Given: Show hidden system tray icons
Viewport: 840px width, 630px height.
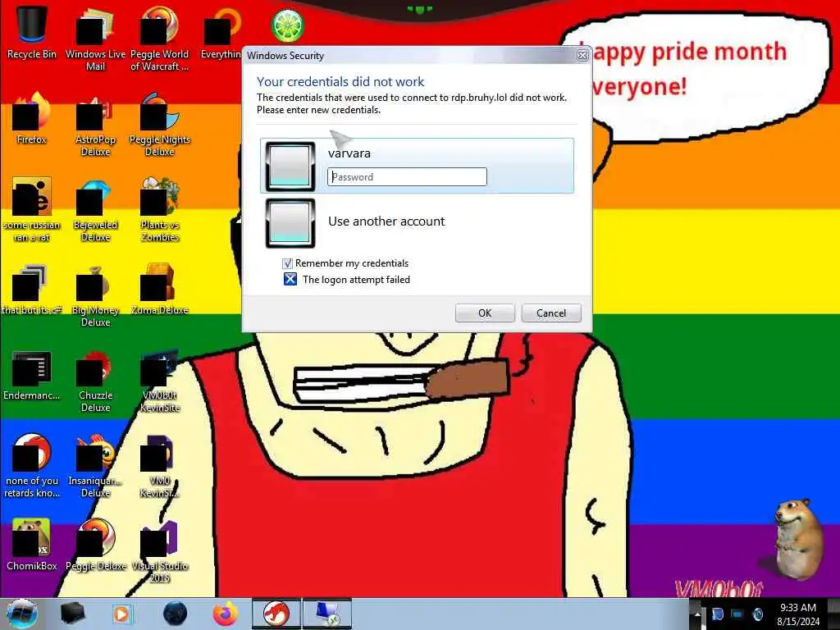Looking at the screenshot, I should (697, 614).
